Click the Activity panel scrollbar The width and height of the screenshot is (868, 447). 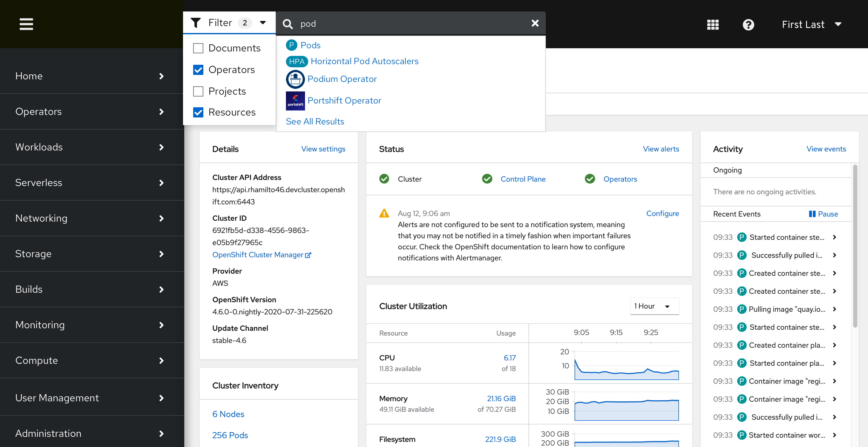855,246
